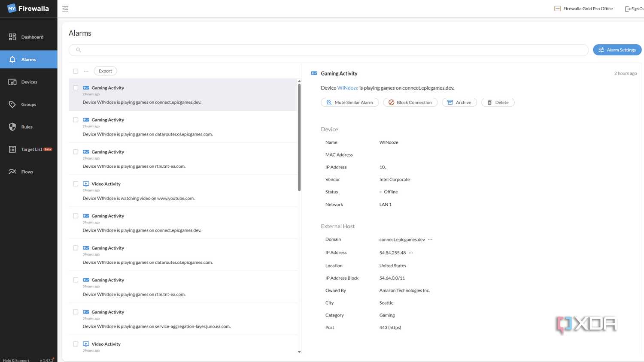This screenshot has height=362, width=644.
Task: Click the alarm list scrollbar down arrow
Action: (299, 352)
